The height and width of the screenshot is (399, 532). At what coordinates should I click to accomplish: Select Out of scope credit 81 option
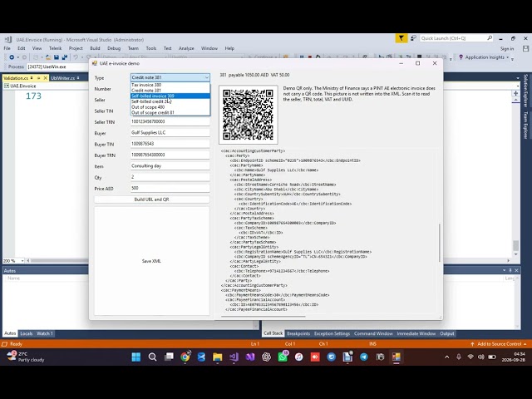click(170, 112)
